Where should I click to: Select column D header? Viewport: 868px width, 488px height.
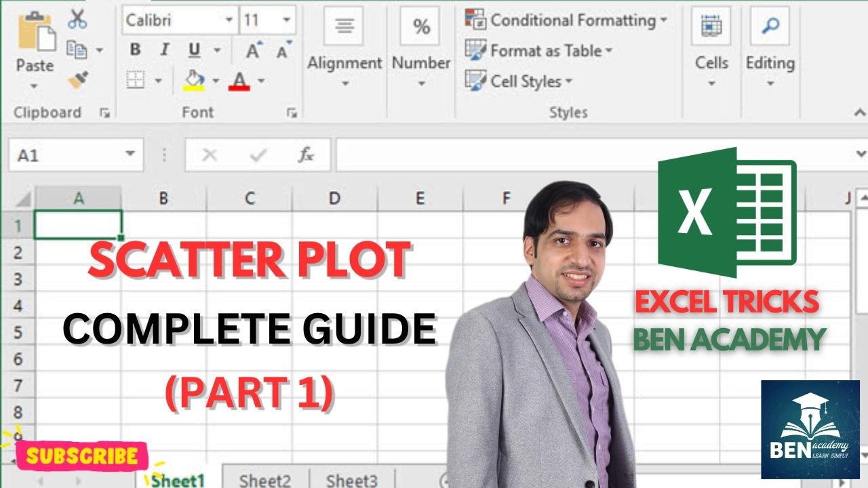(334, 199)
